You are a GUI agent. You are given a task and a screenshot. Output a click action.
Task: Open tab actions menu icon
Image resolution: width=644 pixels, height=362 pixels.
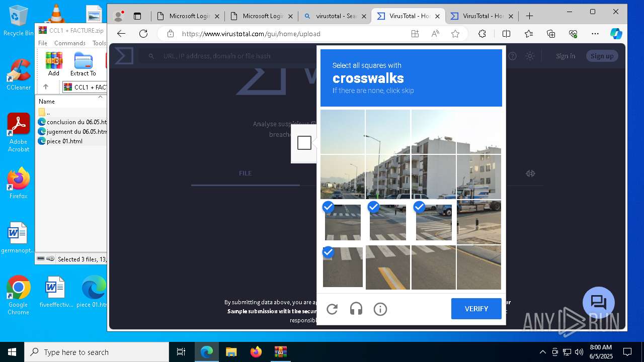tap(137, 16)
